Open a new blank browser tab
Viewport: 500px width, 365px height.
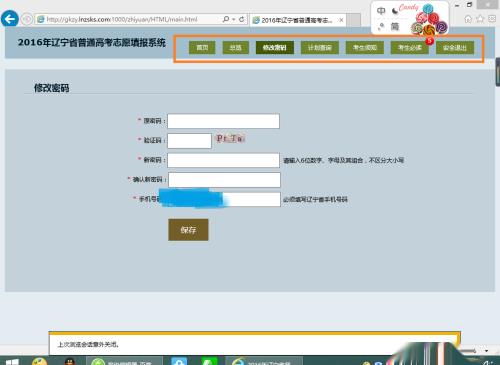(x=354, y=20)
